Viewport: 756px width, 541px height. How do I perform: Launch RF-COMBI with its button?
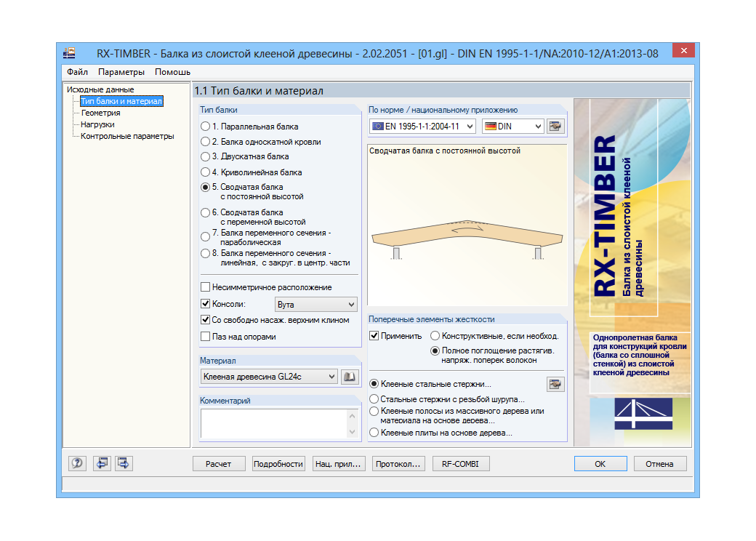coord(459,462)
